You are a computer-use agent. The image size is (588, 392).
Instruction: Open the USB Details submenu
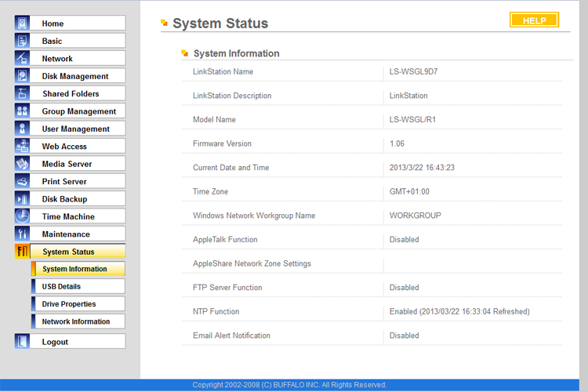[x=78, y=286]
